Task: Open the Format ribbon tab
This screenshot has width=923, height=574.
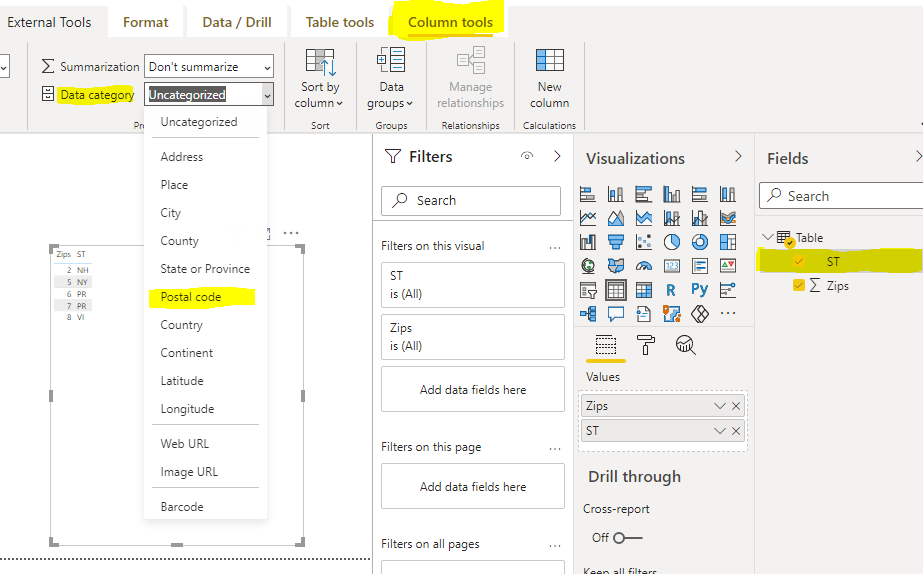Action: 145,22
